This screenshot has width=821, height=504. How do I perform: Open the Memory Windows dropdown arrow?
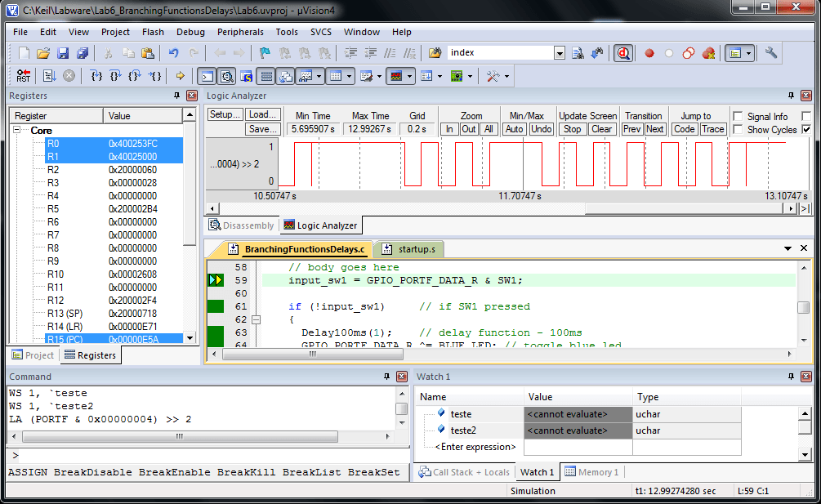click(x=349, y=77)
